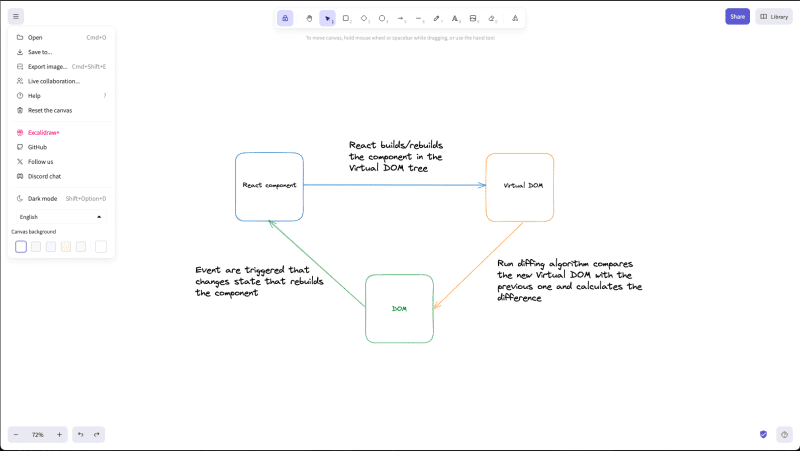Select the Text tool

(454, 18)
